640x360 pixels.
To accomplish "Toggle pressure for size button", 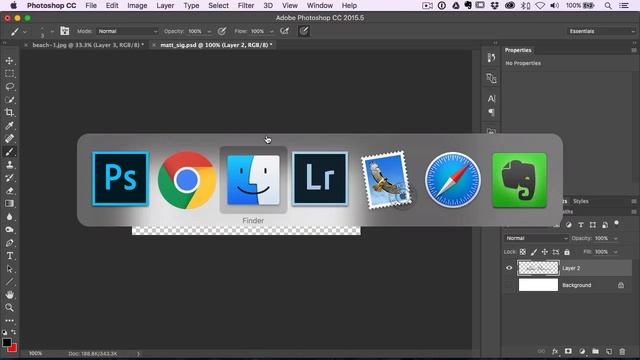I will 304,31.
